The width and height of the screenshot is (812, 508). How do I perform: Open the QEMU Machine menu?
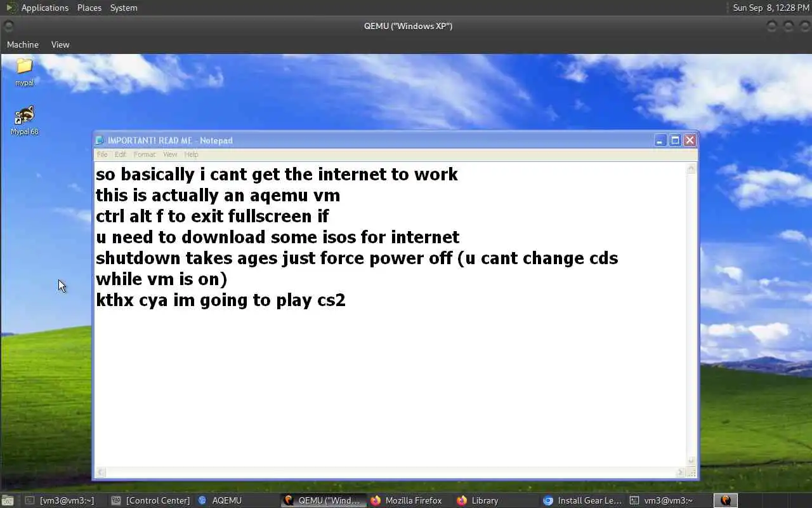coord(23,44)
